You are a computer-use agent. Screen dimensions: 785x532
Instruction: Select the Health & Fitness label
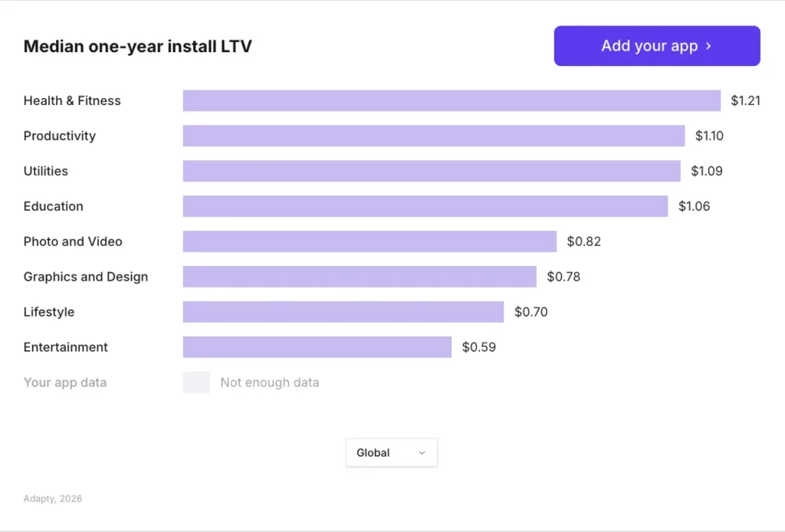pyautogui.click(x=72, y=100)
